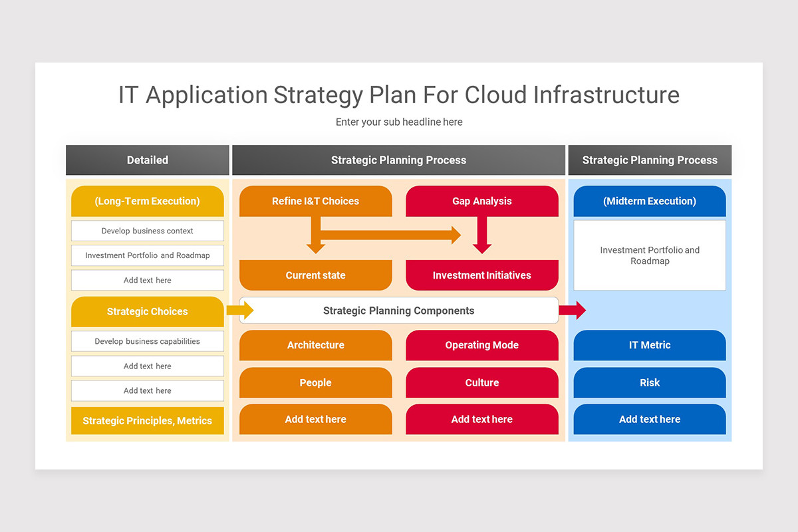Click the Refine I&T Choices shape
This screenshot has height=532, width=798.
(x=315, y=201)
